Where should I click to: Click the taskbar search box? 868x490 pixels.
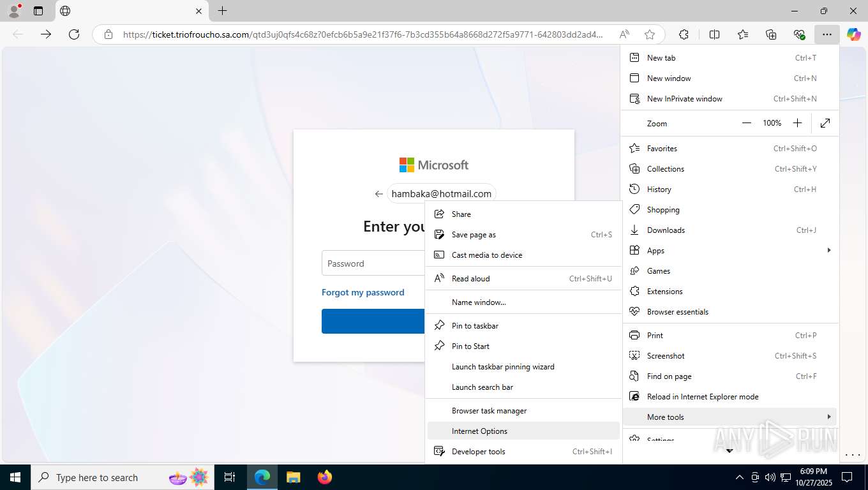(x=121, y=477)
